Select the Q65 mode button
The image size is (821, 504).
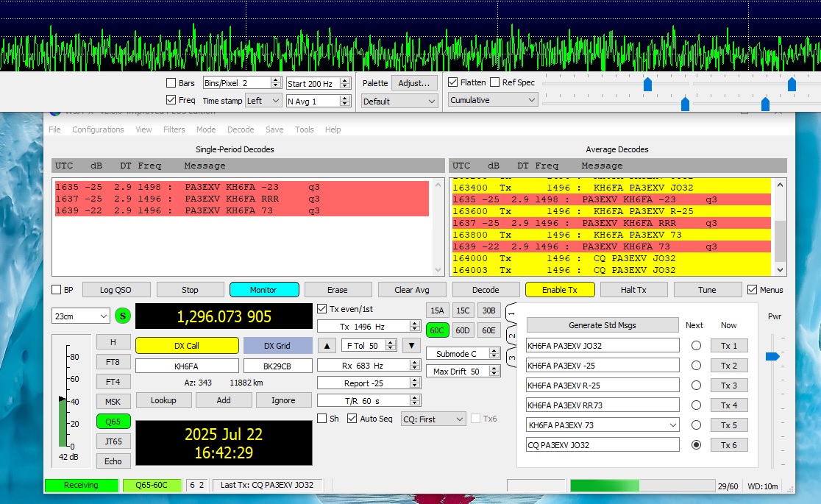coord(113,422)
